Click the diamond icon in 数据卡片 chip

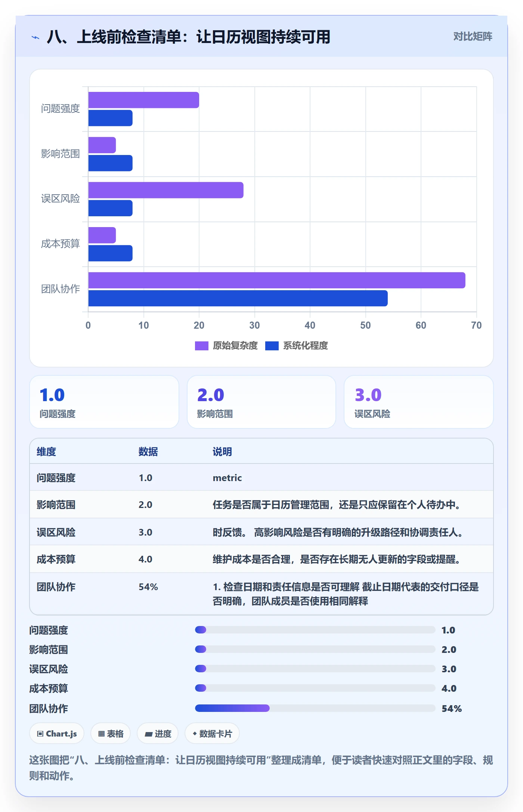195,734
